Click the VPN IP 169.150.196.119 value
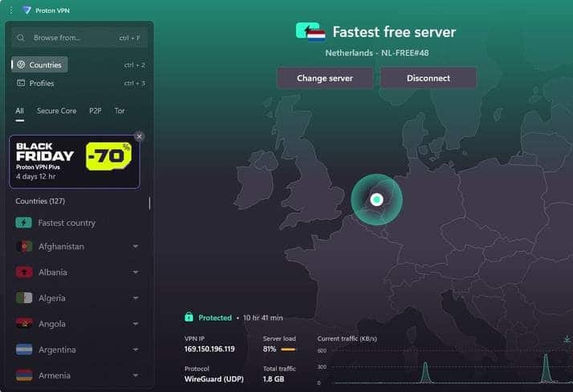Screen dimensions: 573x392 point(209,349)
